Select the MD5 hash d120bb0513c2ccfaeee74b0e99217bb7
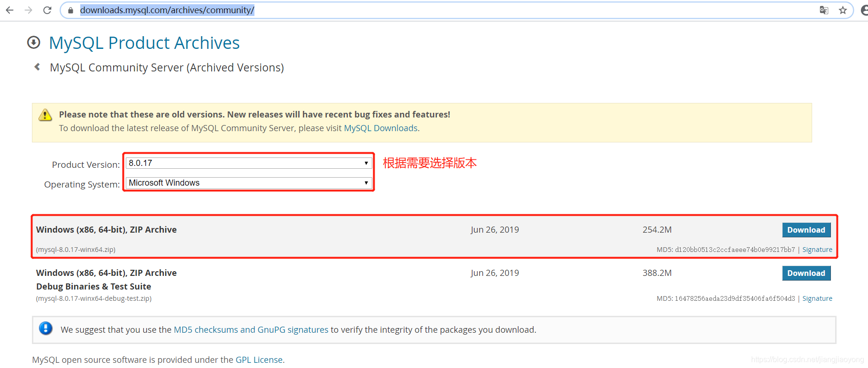Viewport: 868px width, 368px height. [735, 250]
